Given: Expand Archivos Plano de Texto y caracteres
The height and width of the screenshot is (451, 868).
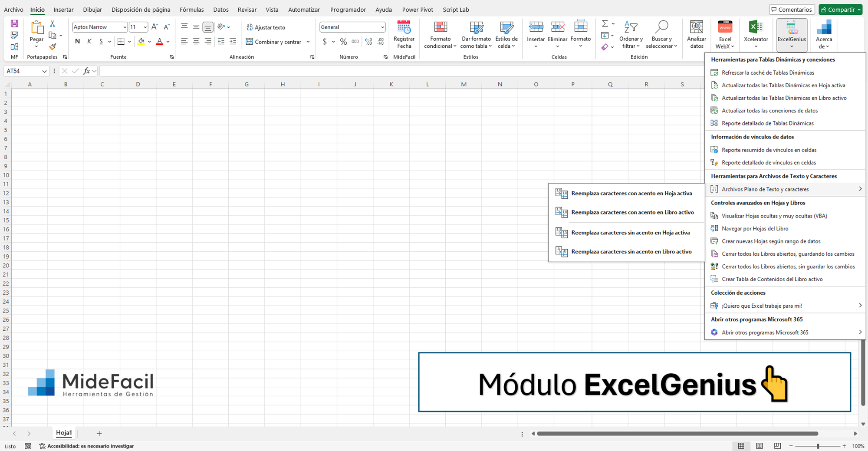Looking at the screenshot, I should pyautogui.click(x=785, y=189).
